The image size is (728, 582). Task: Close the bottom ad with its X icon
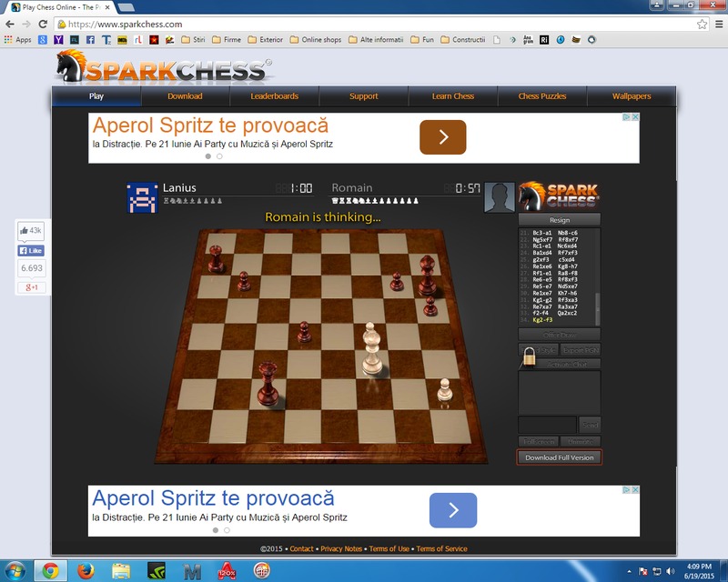[635, 489]
